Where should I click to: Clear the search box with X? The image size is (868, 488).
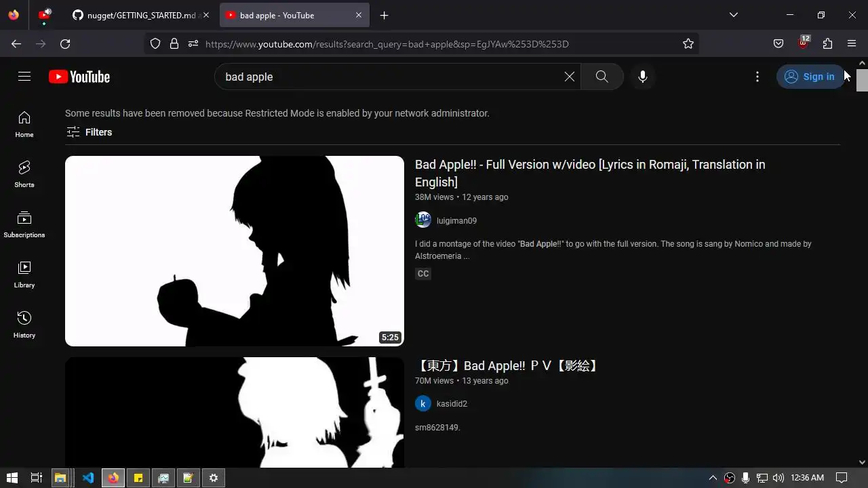pos(570,77)
